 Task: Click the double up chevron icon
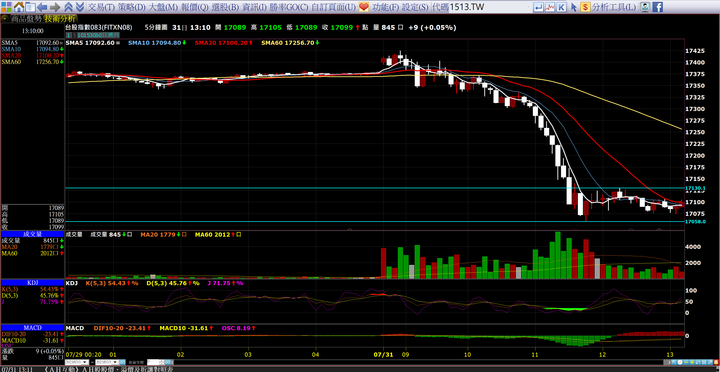(68, 7)
